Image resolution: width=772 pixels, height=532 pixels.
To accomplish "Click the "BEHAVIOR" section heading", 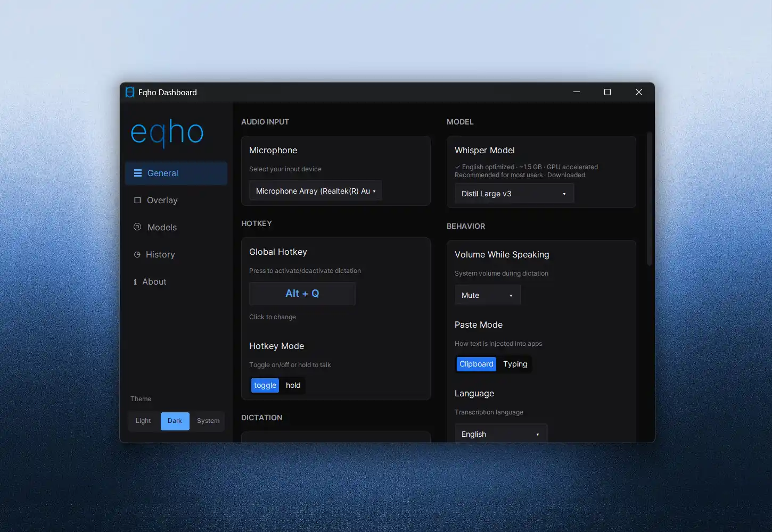I will click(466, 226).
